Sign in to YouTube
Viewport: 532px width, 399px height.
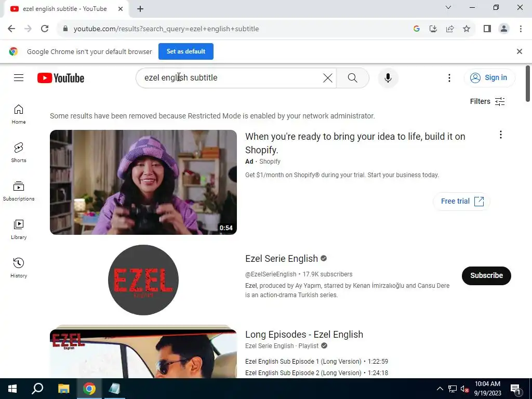coord(489,78)
